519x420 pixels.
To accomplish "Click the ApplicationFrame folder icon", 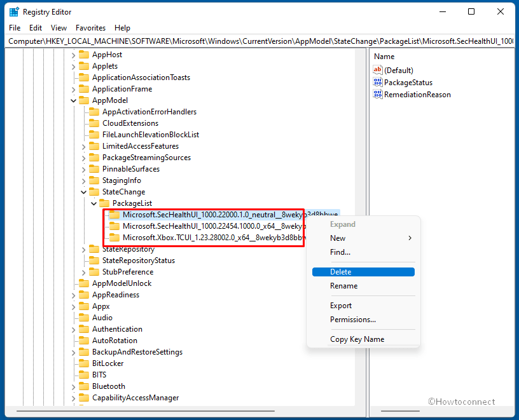I will [84, 89].
